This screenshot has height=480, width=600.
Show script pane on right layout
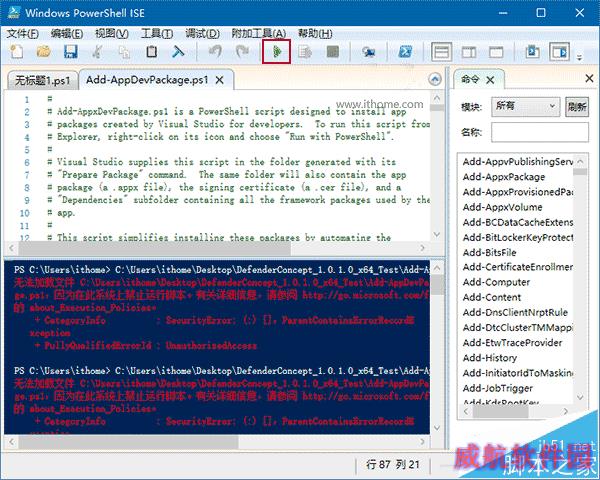(x=469, y=52)
